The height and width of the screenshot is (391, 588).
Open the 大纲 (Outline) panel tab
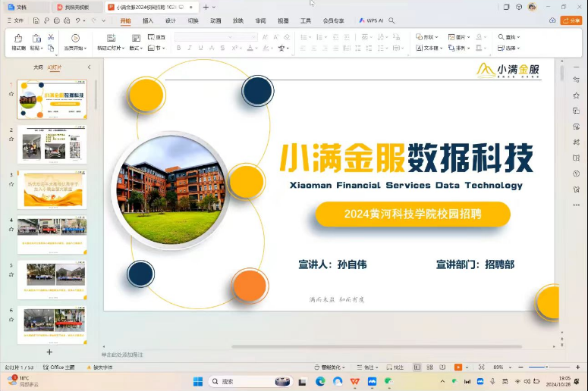38,67
